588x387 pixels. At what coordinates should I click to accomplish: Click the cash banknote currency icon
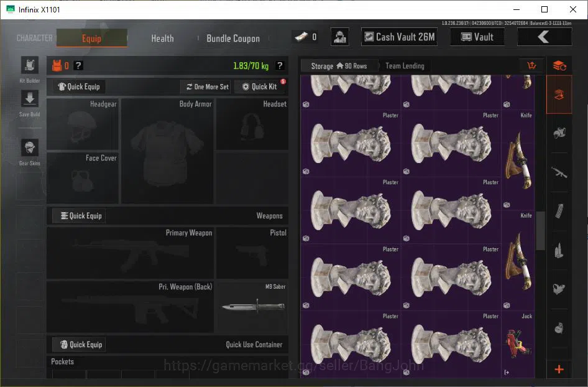pos(301,37)
